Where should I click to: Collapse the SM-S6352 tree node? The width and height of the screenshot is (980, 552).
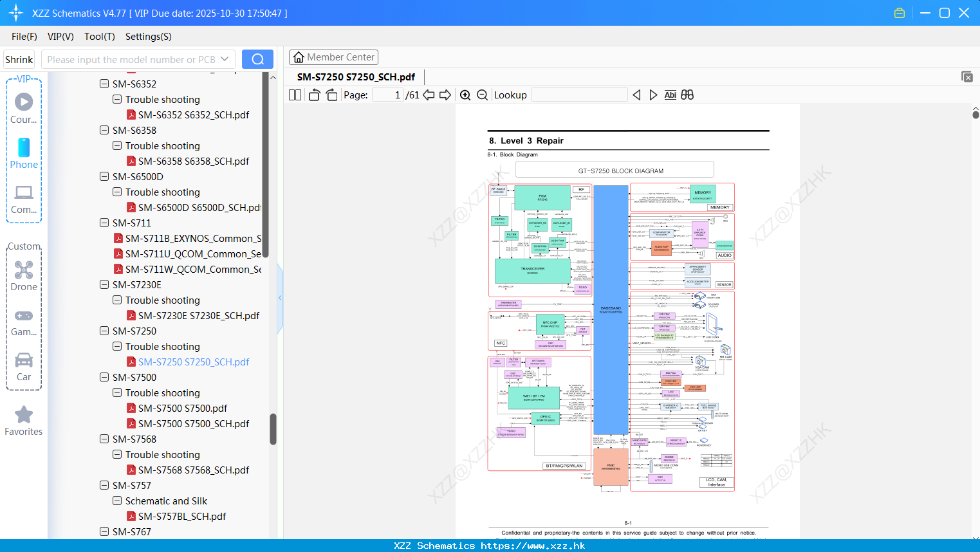coord(104,84)
